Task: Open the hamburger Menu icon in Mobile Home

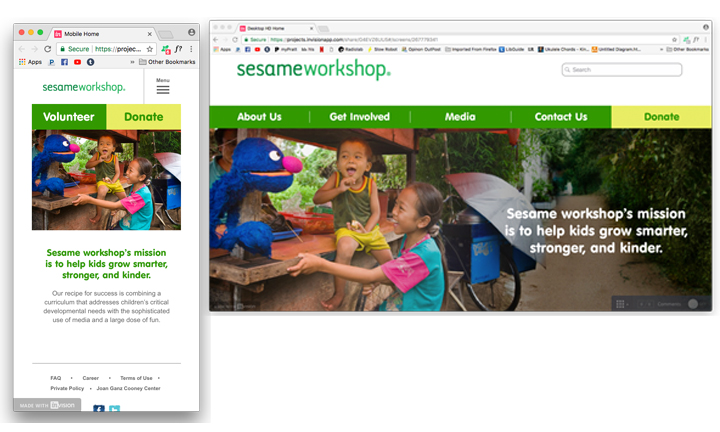Action: pos(163,90)
